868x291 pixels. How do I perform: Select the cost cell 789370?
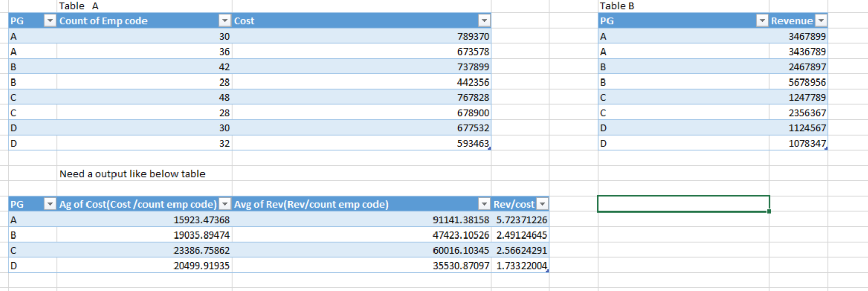(362, 36)
